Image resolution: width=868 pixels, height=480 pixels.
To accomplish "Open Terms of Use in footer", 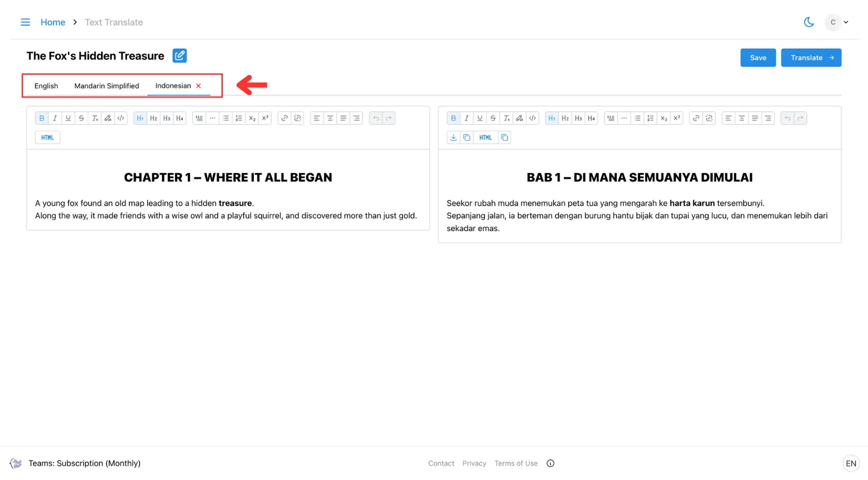I will [x=516, y=463].
